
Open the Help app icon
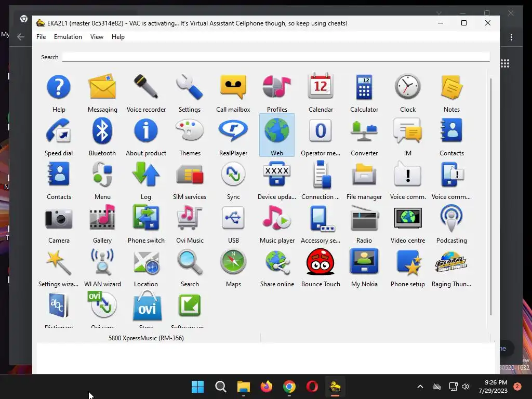59,87
